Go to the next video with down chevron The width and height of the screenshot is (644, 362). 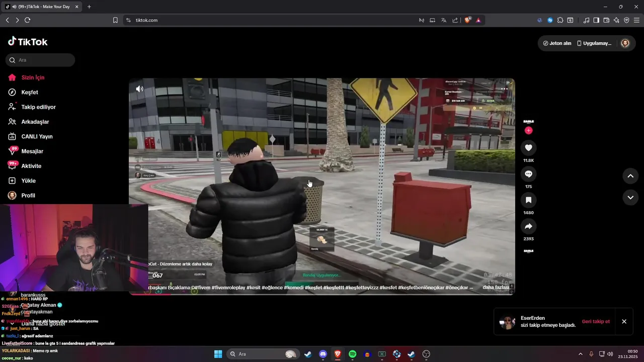point(630,198)
